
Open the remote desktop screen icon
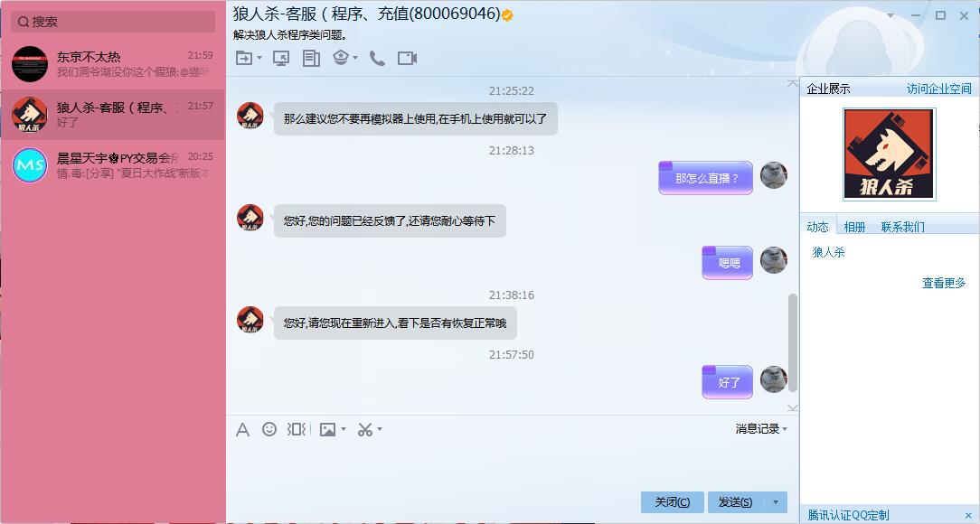(x=281, y=58)
